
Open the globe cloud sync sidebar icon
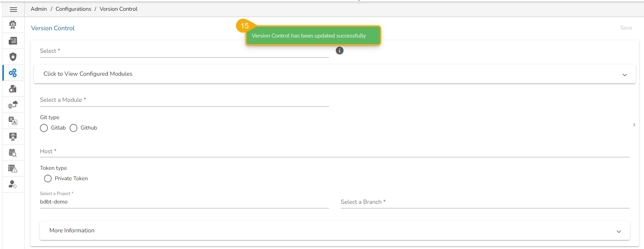pyautogui.click(x=13, y=105)
